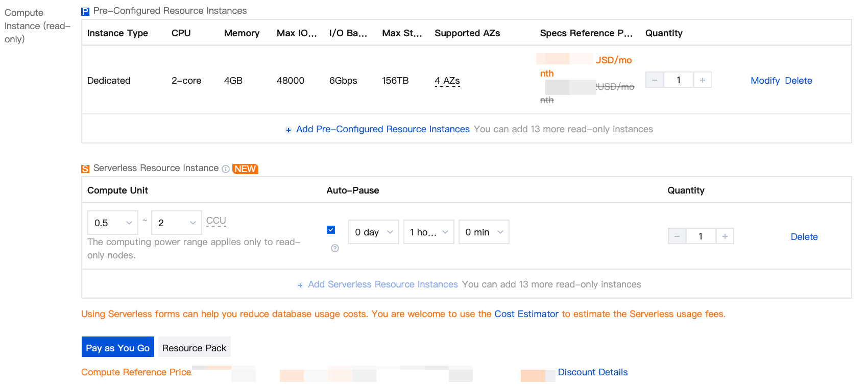868x385 pixels.
Task: Click the plus icon beside Add Serverless Resource Instances
Action: coord(300,285)
